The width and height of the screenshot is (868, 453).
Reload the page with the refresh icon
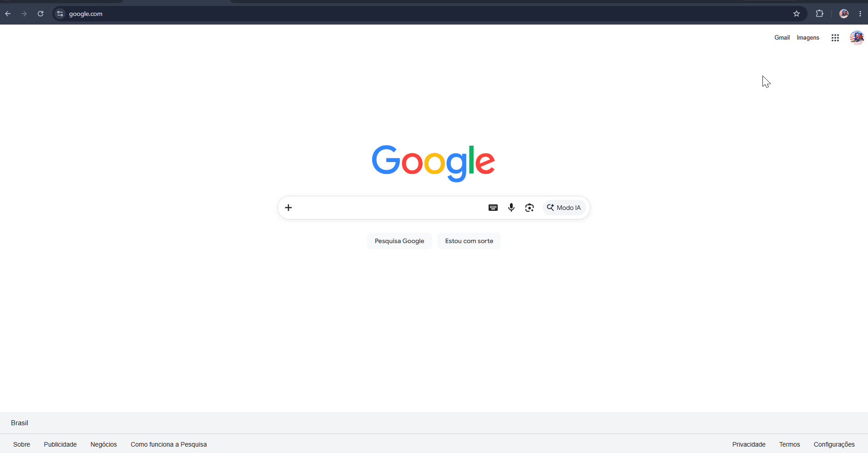pos(40,14)
